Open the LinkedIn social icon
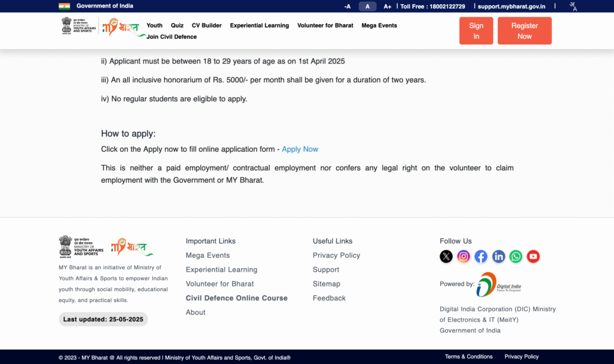Screen dimensions: 614x364 pos(498,257)
